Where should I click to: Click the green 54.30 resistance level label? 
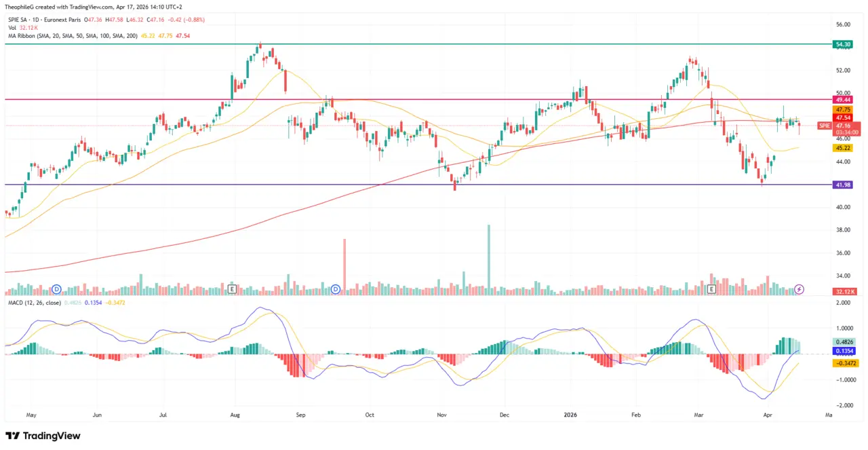(843, 44)
